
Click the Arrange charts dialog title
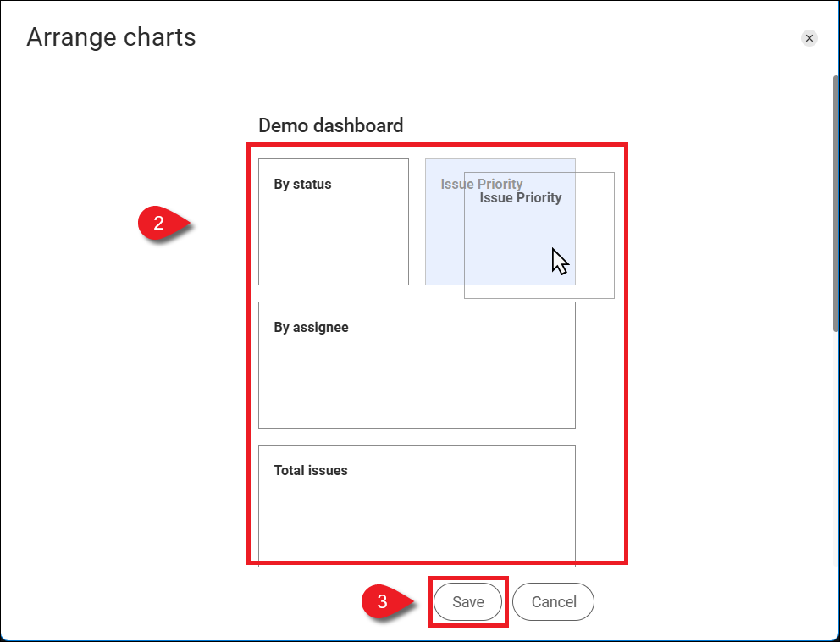click(x=111, y=37)
